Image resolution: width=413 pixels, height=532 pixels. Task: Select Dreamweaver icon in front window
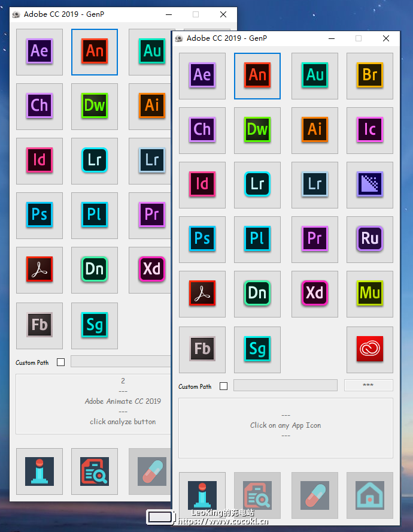[257, 130]
